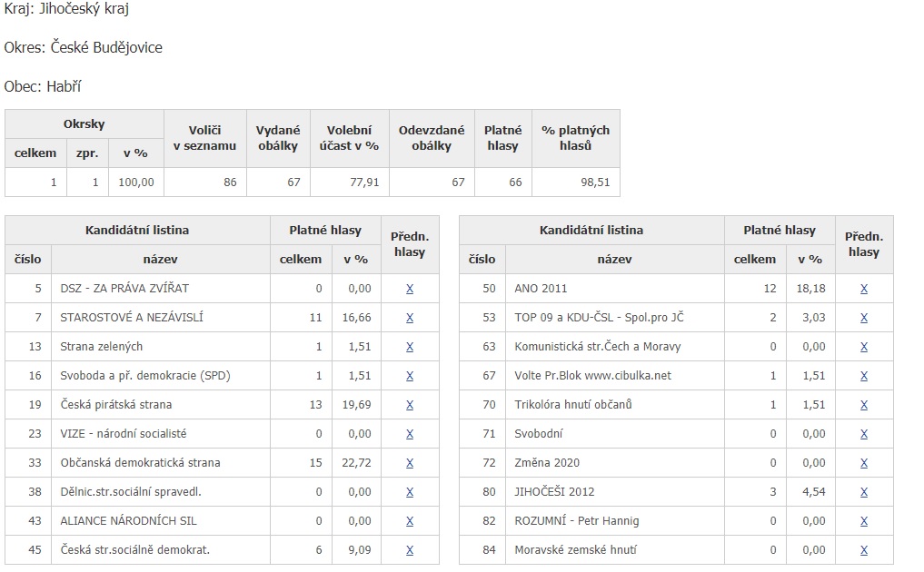Select the voter turnout value 77,91
The image size is (924, 572).
(x=364, y=182)
